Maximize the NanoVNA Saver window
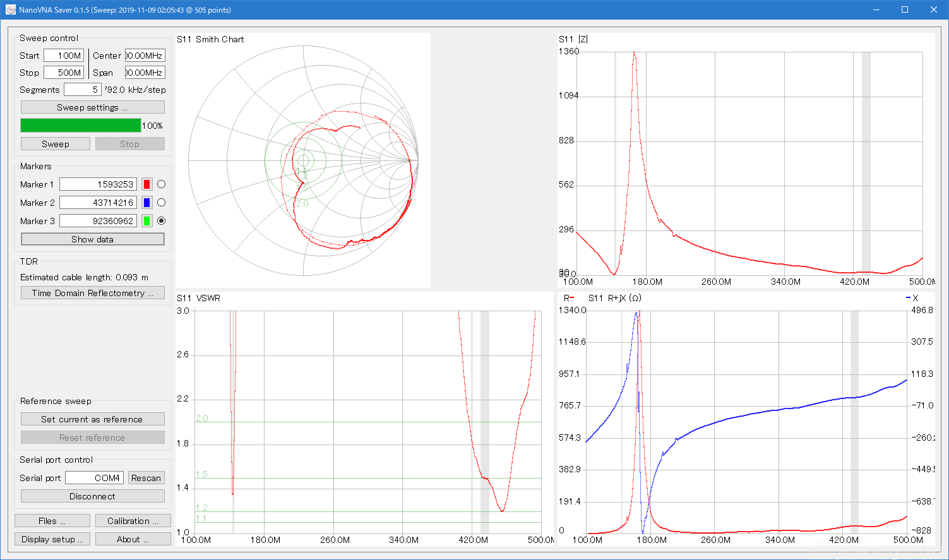949x560 pixels. (905, 9)
